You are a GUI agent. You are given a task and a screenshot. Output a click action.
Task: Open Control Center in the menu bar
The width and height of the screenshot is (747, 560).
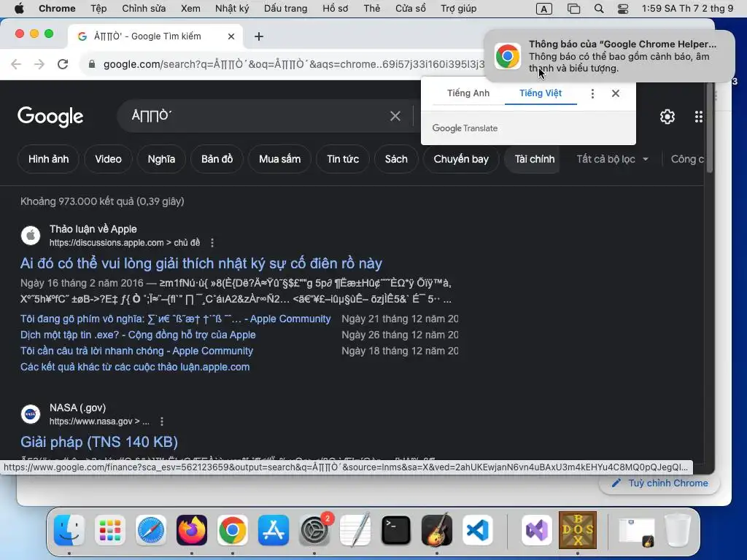623,9
